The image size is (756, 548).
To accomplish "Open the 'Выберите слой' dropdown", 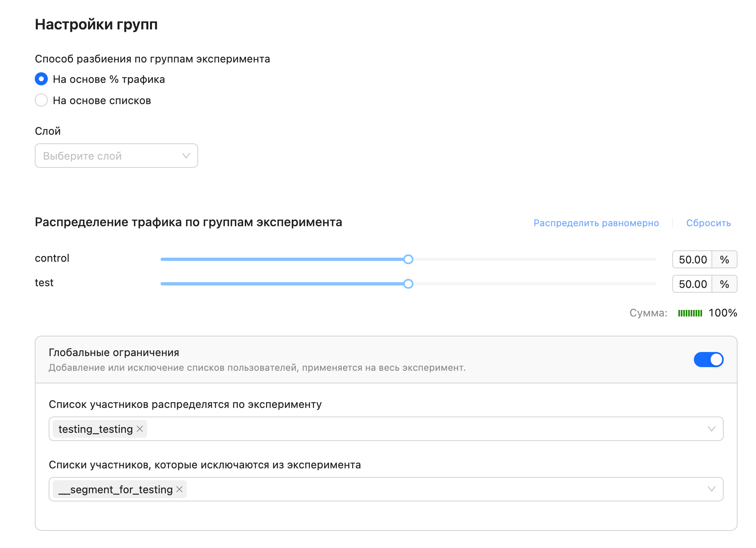I will [x=116, y=156].
